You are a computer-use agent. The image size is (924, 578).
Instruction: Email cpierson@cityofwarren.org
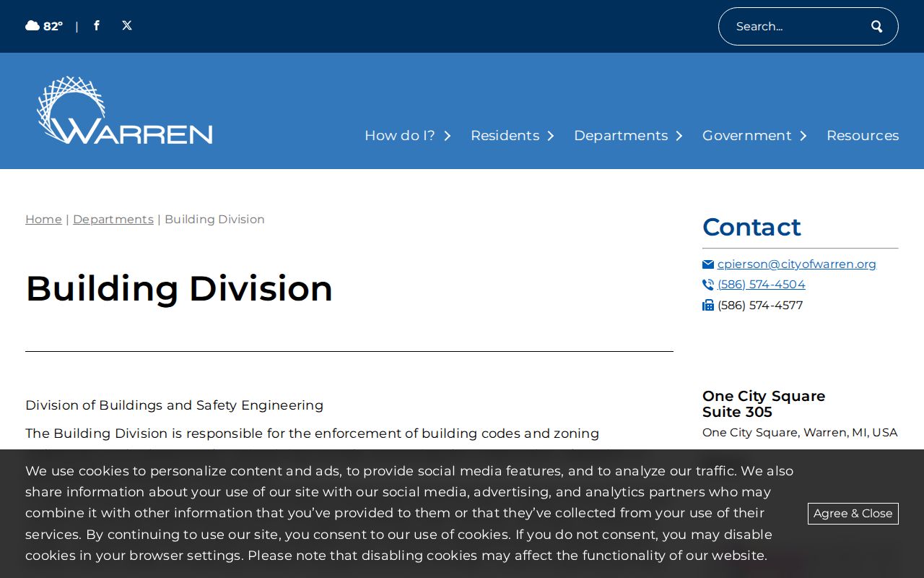coord(797,264)
